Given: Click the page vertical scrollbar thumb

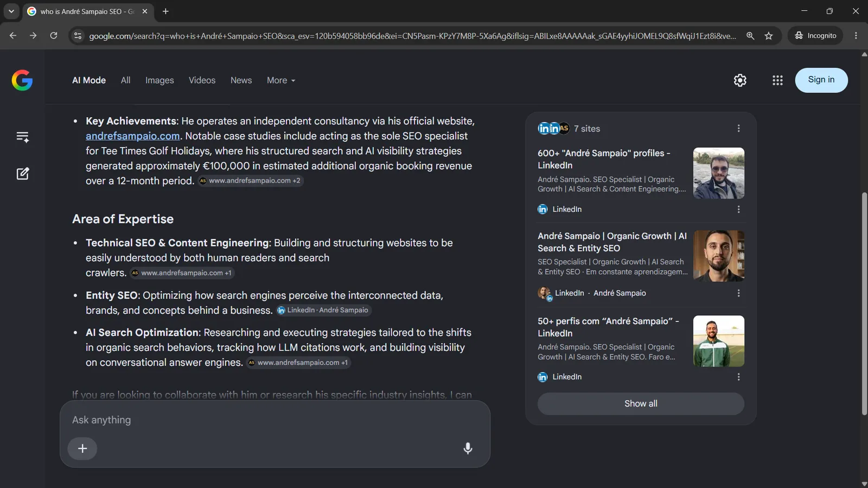Looking at the screenshot, I should (864, 304).
